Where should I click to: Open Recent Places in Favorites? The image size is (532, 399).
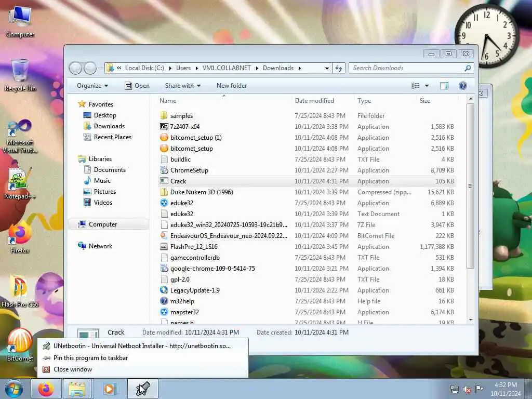coord(113,137)
